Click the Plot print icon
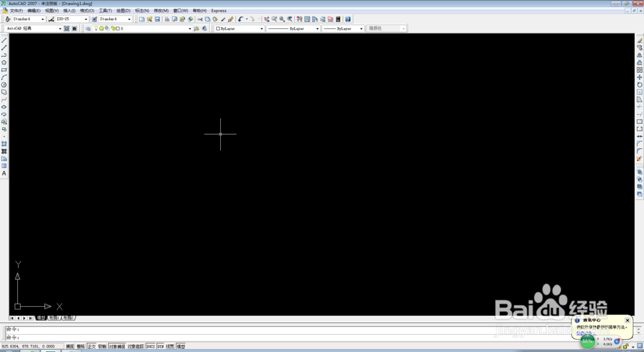Image resolution: width=644 pixels, height=352 pixels. pos(167,19)
